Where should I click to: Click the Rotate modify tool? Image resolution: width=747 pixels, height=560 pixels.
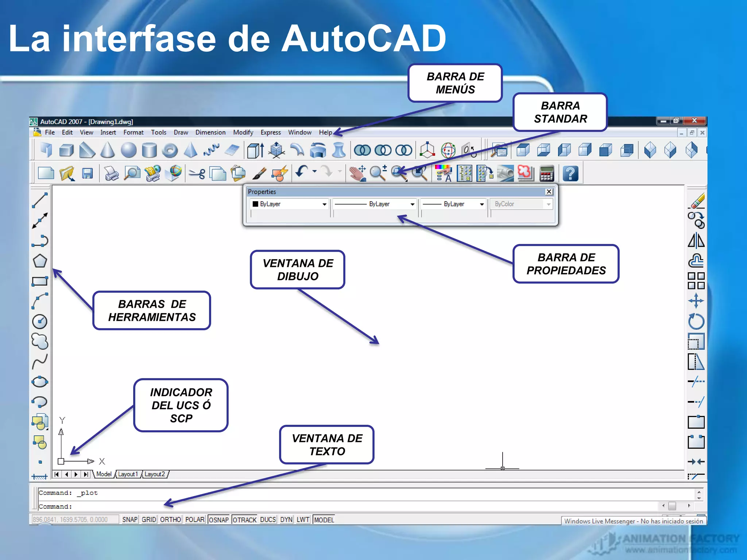pyautogui.click(x=696, y=321)
